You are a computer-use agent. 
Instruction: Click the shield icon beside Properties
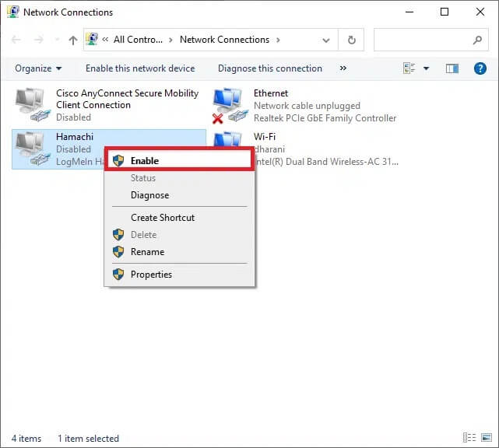[x=118, y=275]
